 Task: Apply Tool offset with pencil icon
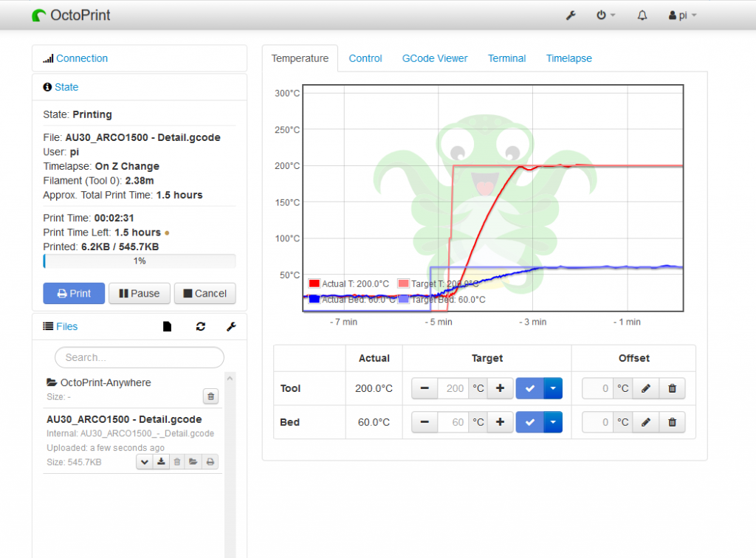tap(646, 388)
